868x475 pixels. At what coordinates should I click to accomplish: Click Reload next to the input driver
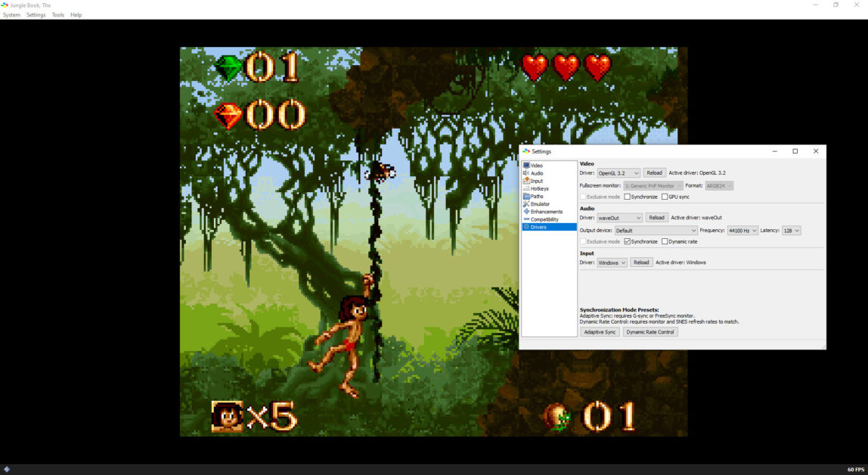(x=641, y=262)
